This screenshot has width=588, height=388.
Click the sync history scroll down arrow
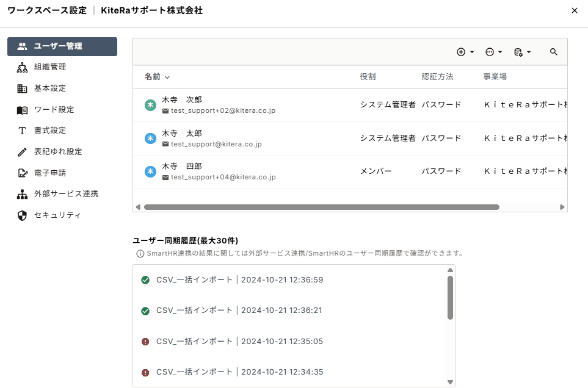tap(451, 383)
